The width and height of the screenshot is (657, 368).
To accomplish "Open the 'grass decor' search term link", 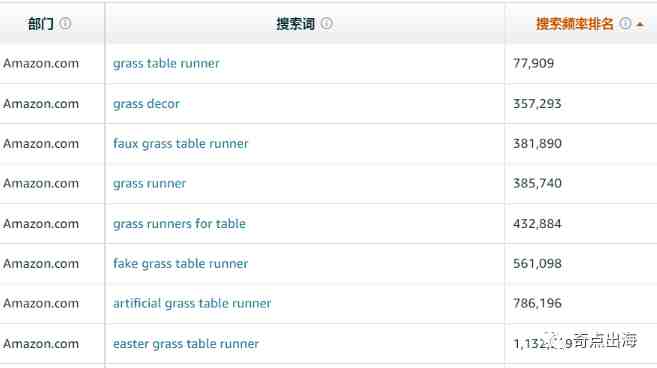I will [146, 104].
